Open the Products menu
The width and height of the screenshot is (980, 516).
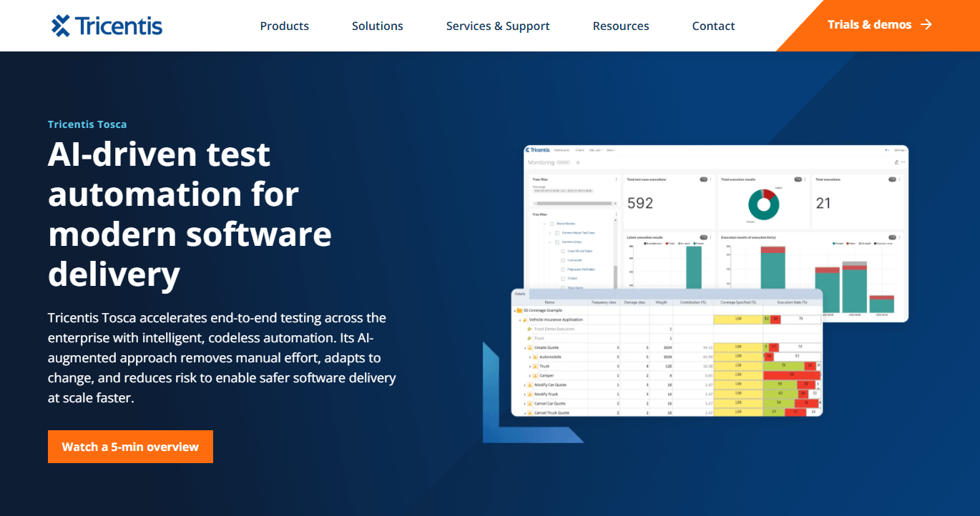click(284, 26)
